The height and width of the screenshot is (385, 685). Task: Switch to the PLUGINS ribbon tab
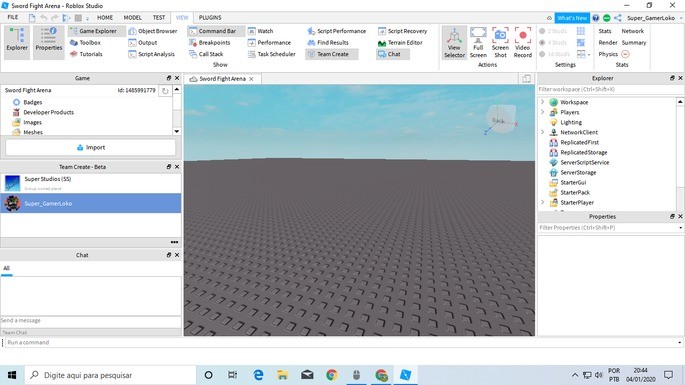click(210, 17)
